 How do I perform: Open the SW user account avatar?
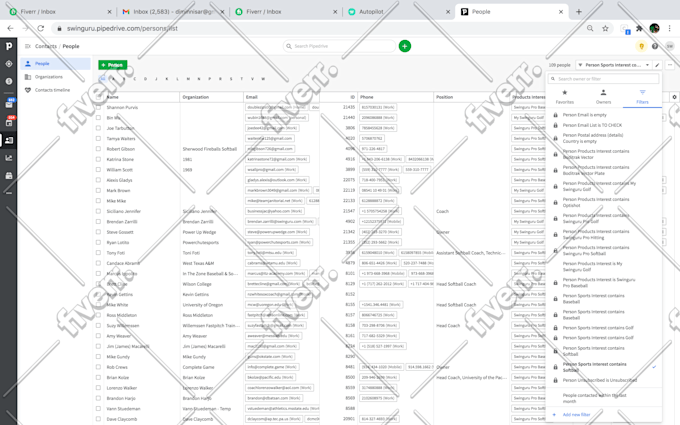(670, 46)
